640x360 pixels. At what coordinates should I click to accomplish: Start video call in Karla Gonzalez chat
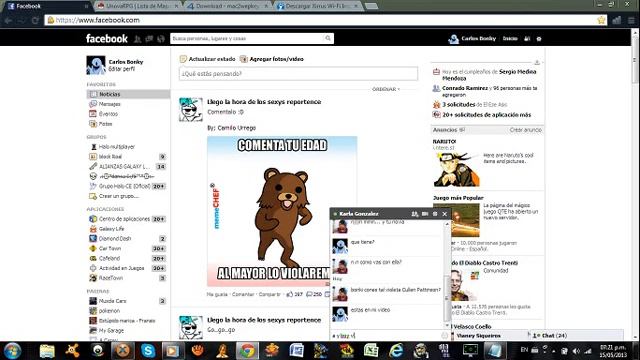coord(425,214)
